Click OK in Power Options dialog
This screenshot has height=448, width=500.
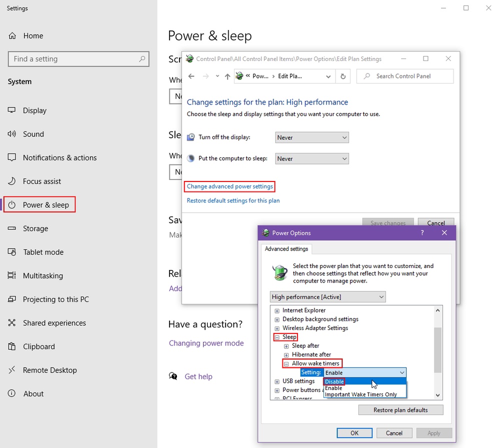(x=354, y=433)
